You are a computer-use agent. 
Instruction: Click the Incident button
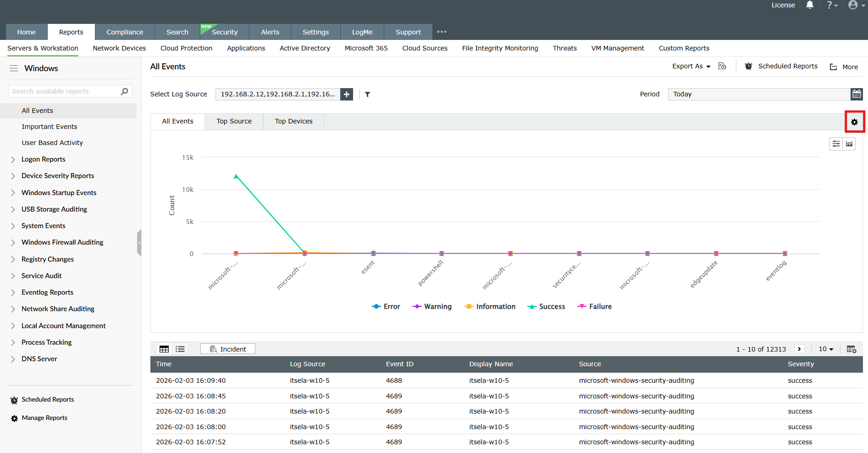(x=228, y=349)
